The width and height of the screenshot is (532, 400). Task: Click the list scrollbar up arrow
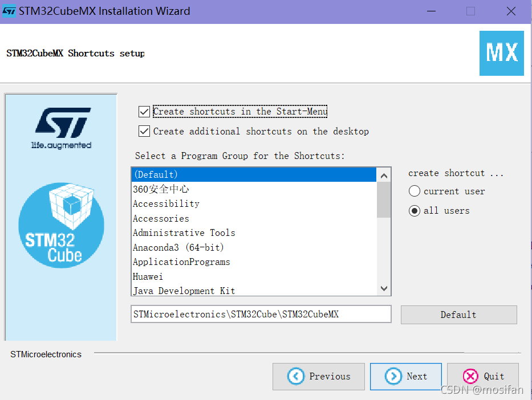point(384,175)
